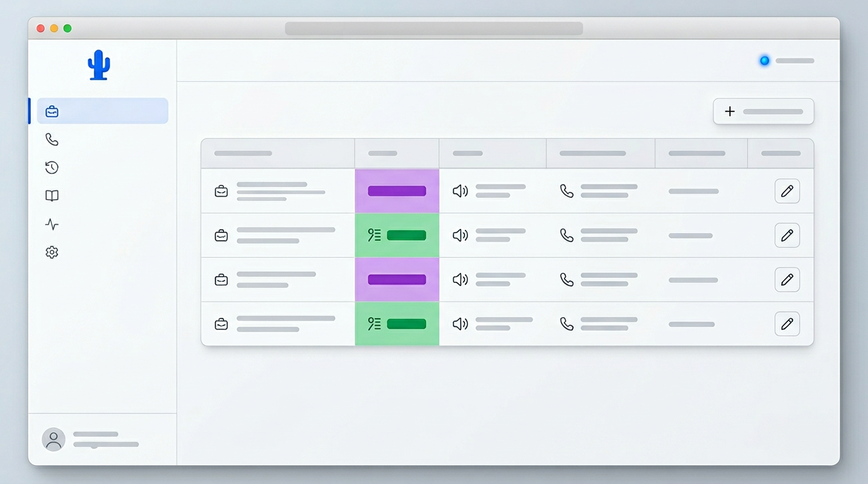Screen dimensions: 868x484
Task: Open the phone section in the sidebar
Action: point(52,139)
